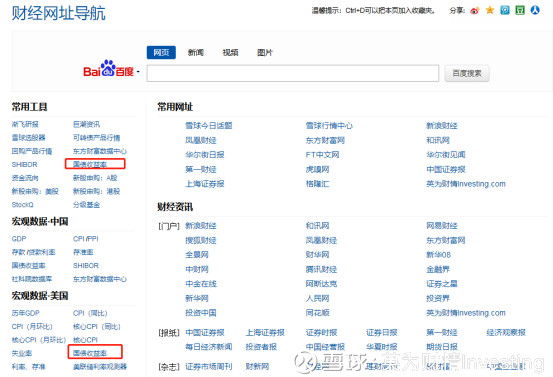Open 失业率 link
The height and width of the screenshot is (377, 553).
point(22,353)
